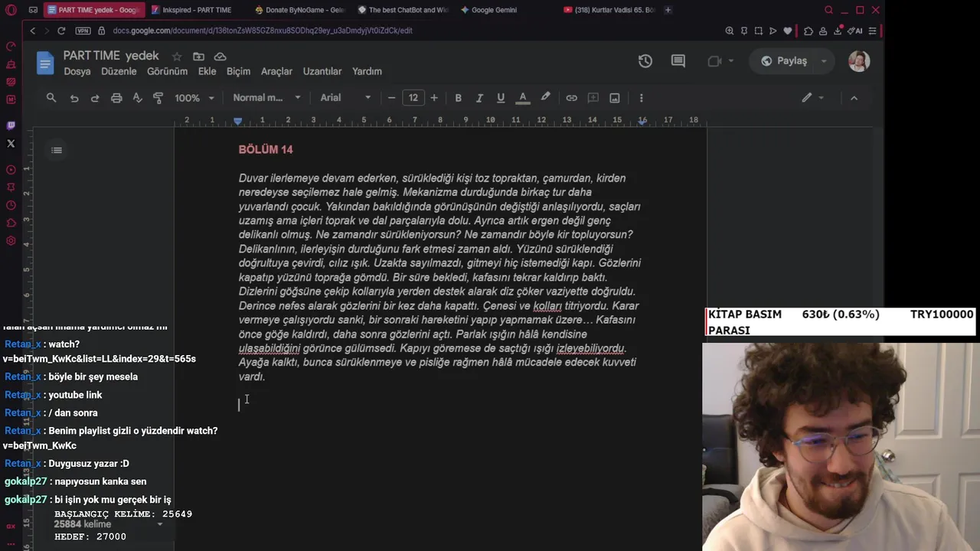The height and width of the screenshot is (551, 980).
Task: Open the editing mode pencil dropdown
Action: 813,98
